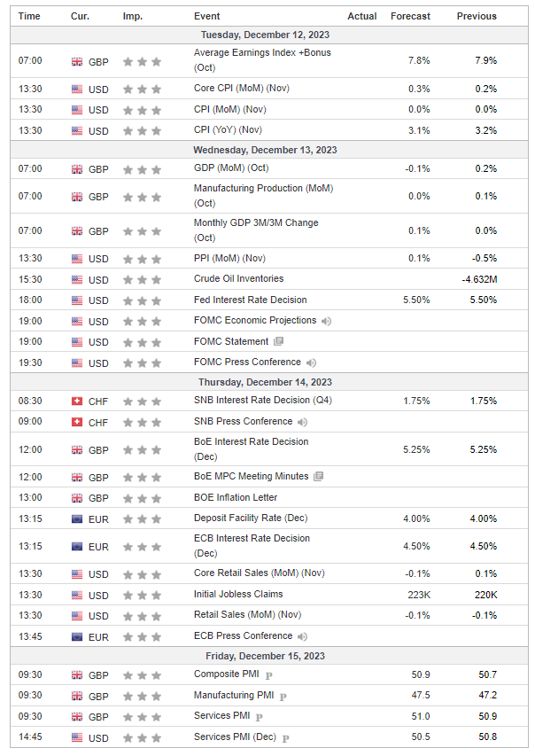Click speaker icon next to ECB Press Conference

(x=303, y=636)
